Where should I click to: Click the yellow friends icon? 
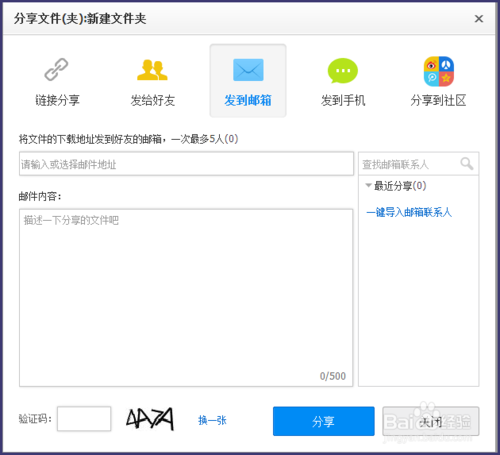[x=152, y=70]
